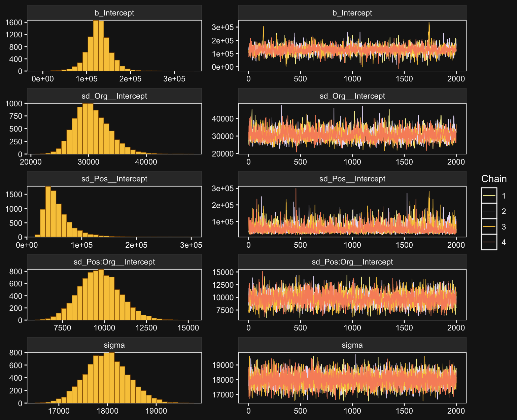The image size is (517, 420).
Task: Click the 40000 x-axis label under sd_Org__Intercept histogram
Action: coord(146,162)
